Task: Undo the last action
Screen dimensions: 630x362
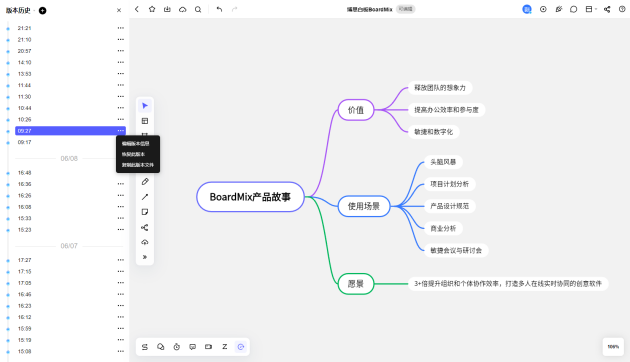Action: [219, 9]
